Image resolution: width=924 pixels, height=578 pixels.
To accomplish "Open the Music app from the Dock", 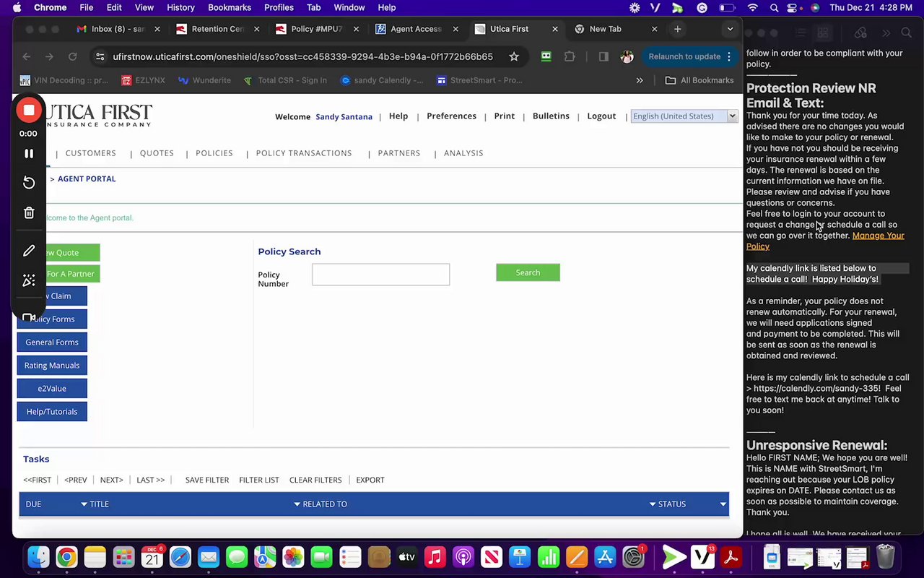I will 435,557.
